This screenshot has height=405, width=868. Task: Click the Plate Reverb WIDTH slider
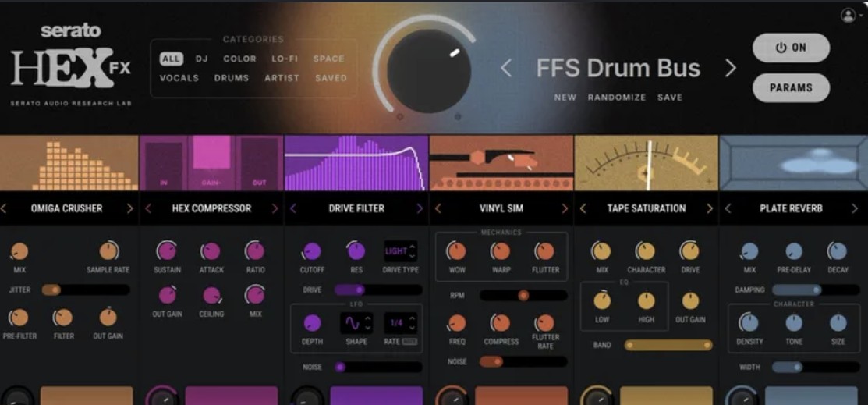pyautogui.click(x=816, y=367)
